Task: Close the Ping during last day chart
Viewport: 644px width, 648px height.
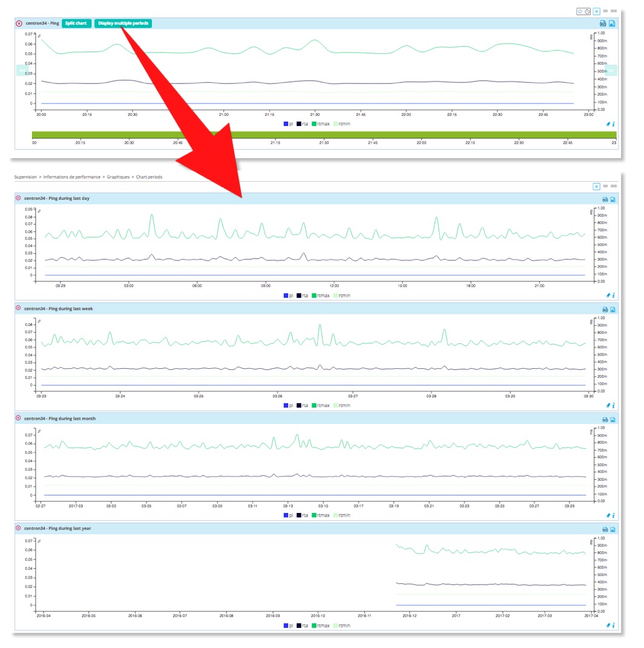Action: point(18,198)
